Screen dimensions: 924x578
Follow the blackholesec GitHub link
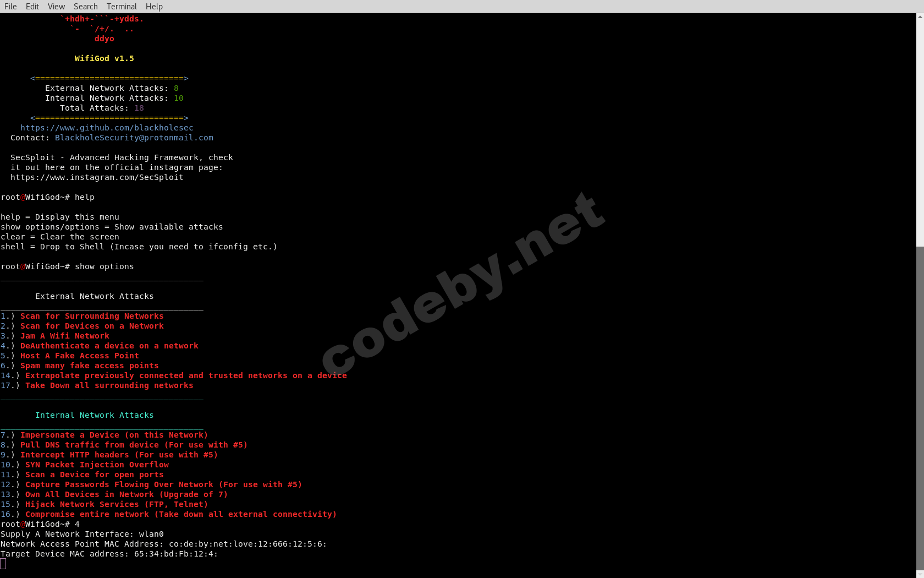pyautogui.click(x=107, y=128)
